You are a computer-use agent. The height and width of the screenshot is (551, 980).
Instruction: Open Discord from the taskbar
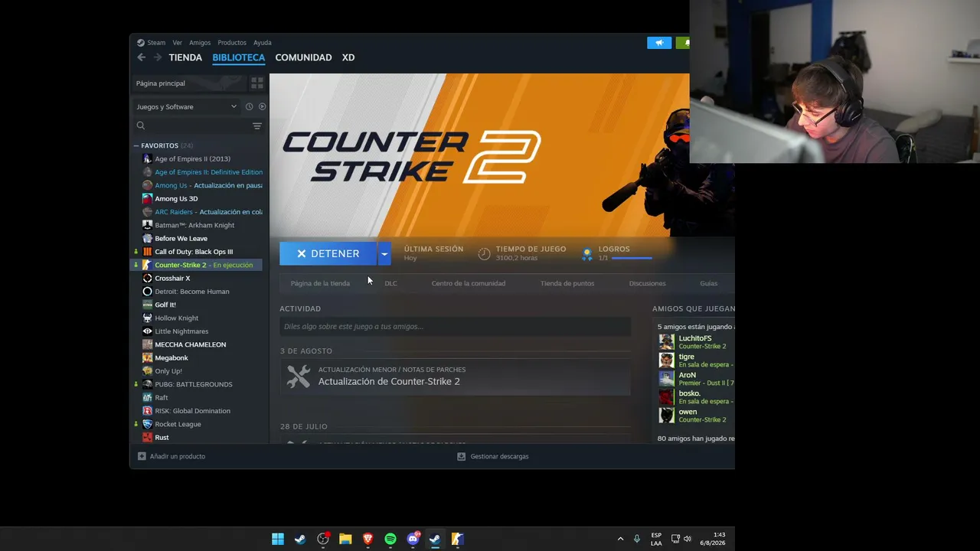click(x=413, y=539)
